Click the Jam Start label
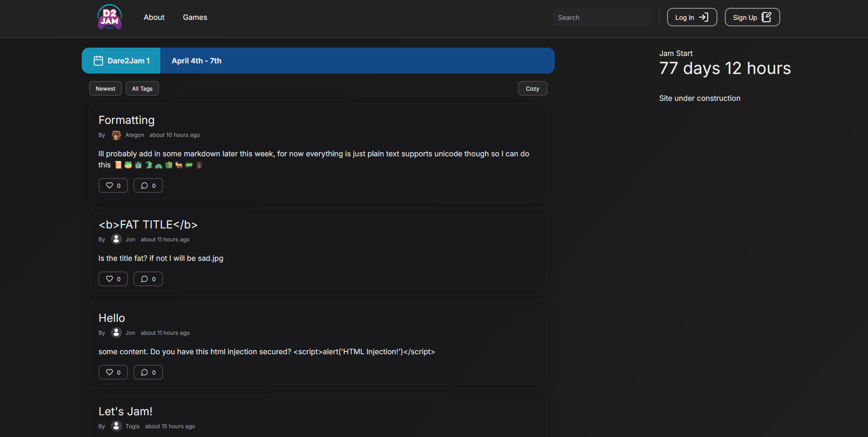 click(676, 53)
